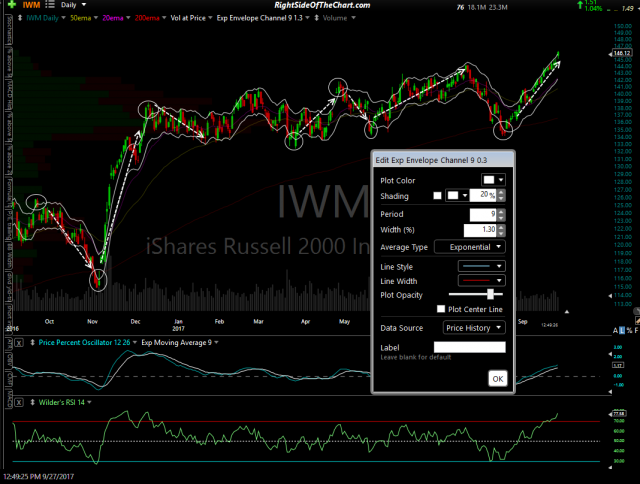Click the Plot Opacity slider handle
The height and width of the screenshot is (484, 640).
pyautogui.click(x=491, y=295)
